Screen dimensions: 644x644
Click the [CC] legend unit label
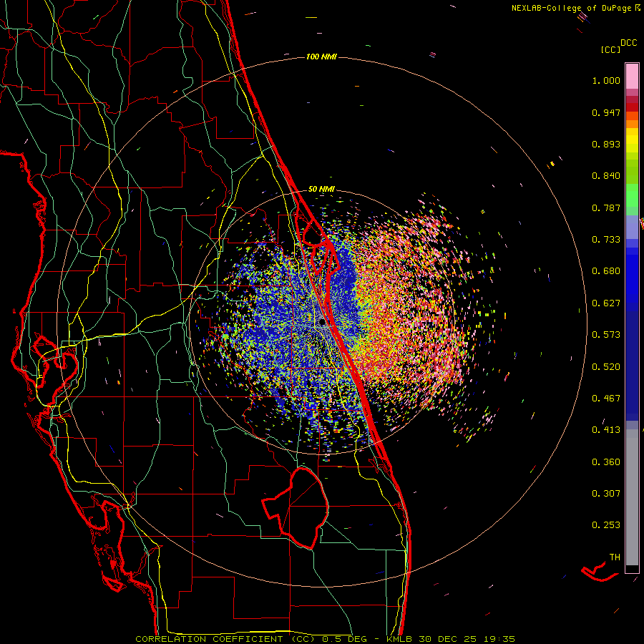pyautogui.click(x=611, y=49)
